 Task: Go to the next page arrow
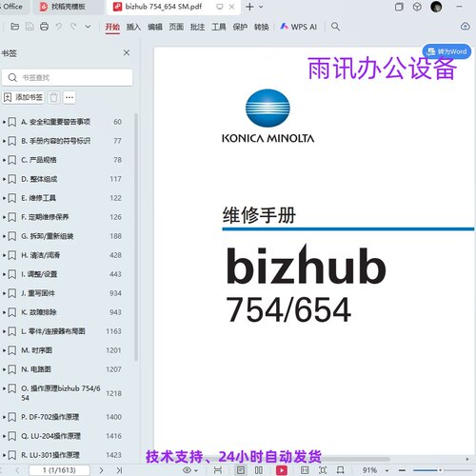point(101,470)
